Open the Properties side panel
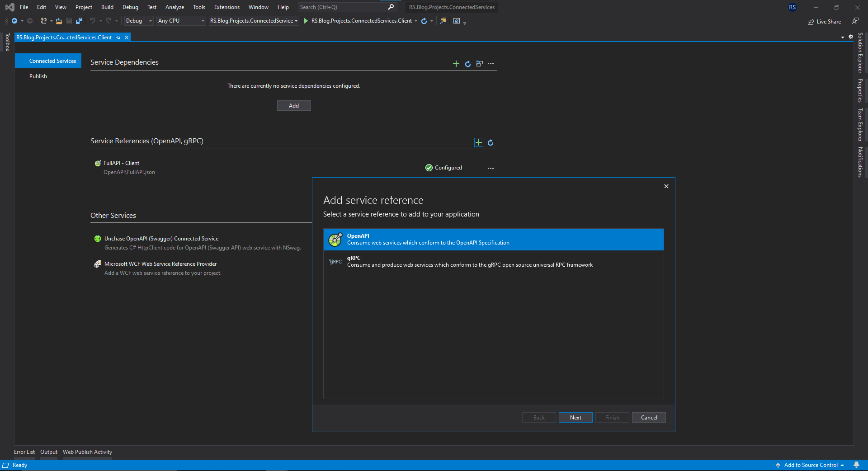Viewport: 868px width, 471px height. [860, 90]
